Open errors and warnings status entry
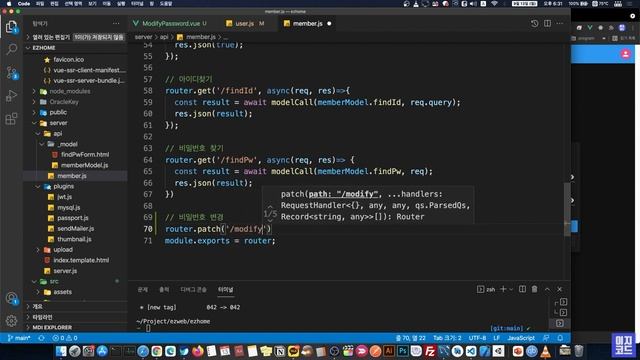Viewport: 640px width, 360px height. pyautogui.click(x=65, y=338)
